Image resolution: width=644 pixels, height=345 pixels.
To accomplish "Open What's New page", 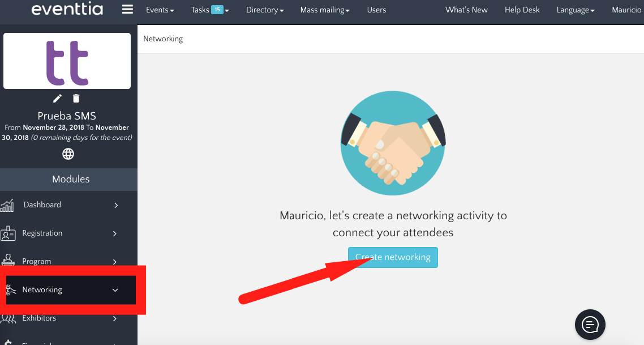I will pos(466,10).
